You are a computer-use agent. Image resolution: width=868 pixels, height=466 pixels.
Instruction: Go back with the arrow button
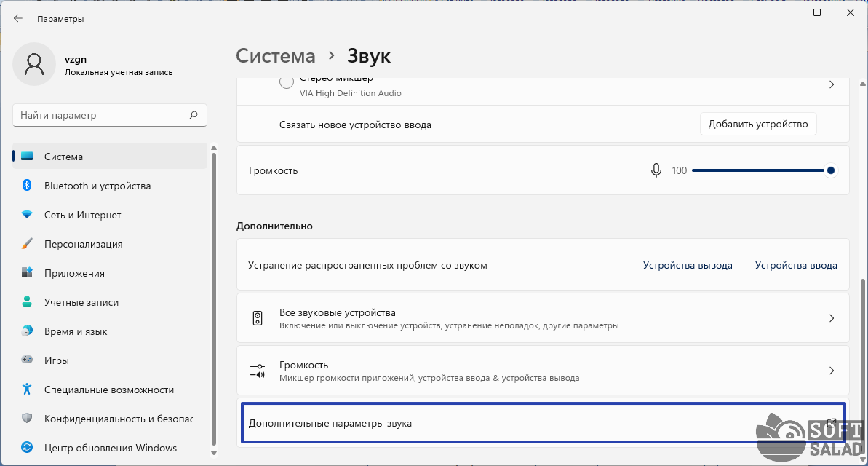(x=17, y=18)
